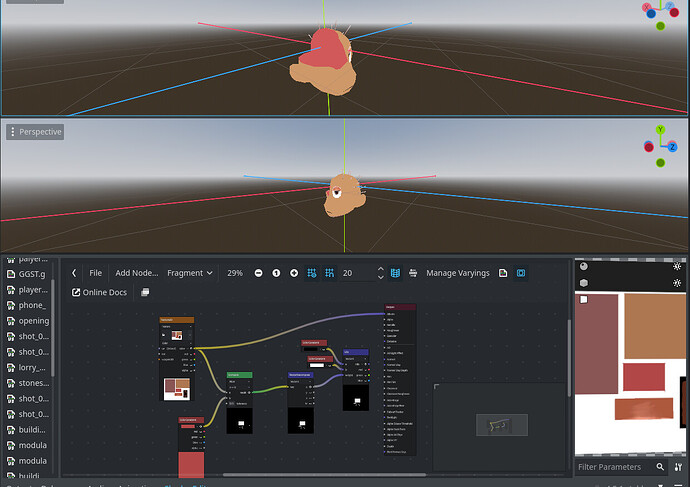The width and height of the screenshot is (690, 487).
Task: Show the generated shader code
Action: point(503,273)
